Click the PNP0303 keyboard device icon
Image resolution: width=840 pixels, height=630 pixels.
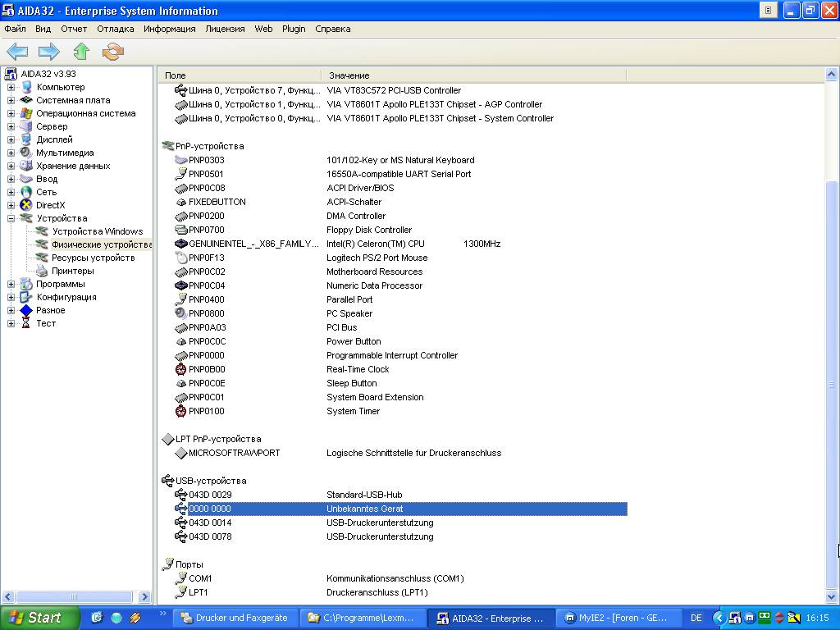click(x=181, y=160)
